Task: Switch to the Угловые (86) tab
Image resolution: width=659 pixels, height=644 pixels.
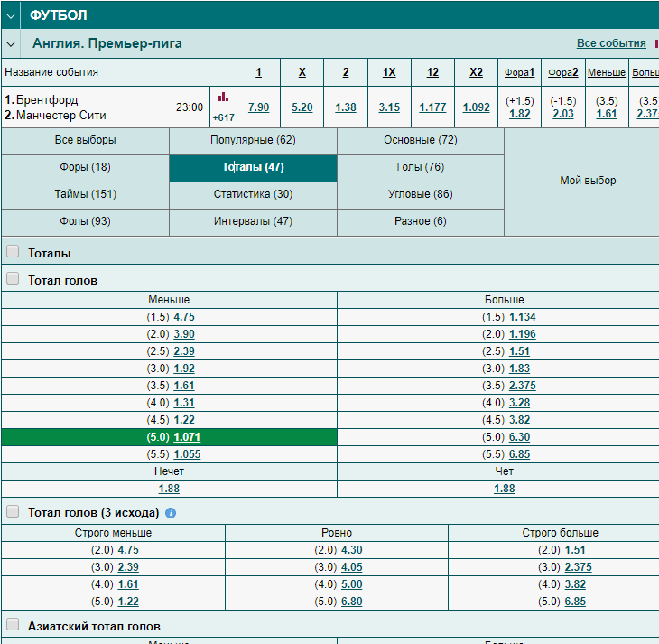Action: pos(421,194)
